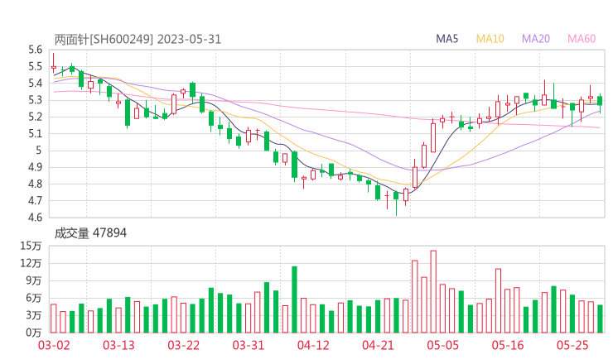Click the 03-22 date axis label
The width and height of the screenshot is (613, 364).
point(183,345)
